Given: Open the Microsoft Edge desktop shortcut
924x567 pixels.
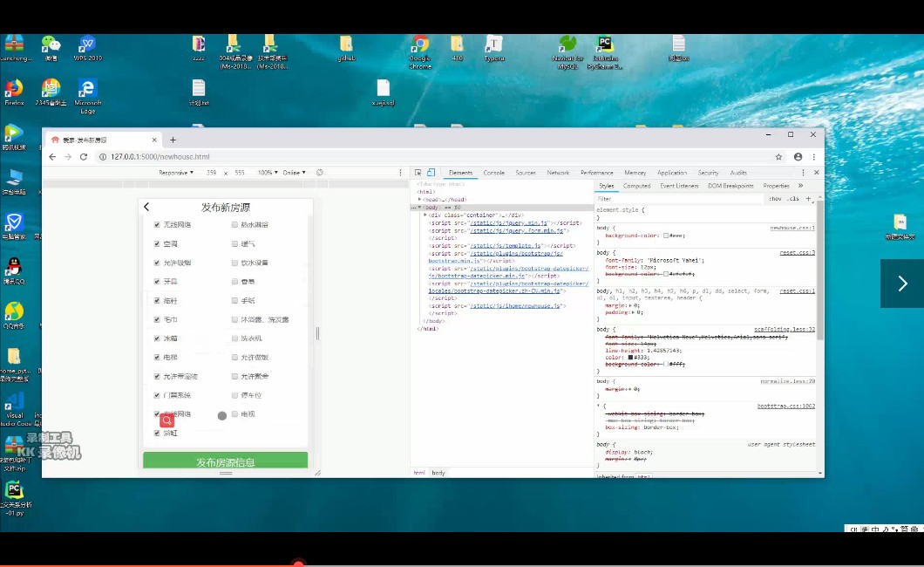Looking at the screenshot, I should [x=88, y=96].
